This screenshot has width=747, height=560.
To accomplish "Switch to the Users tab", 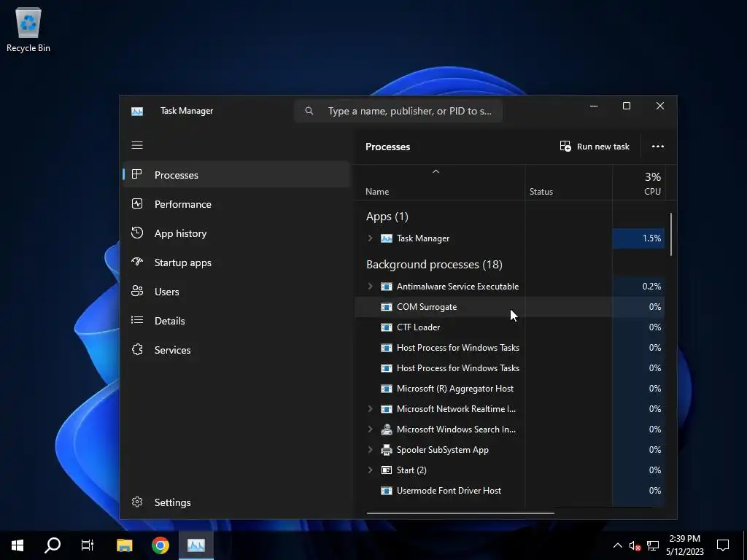I will tap(237, 292).
